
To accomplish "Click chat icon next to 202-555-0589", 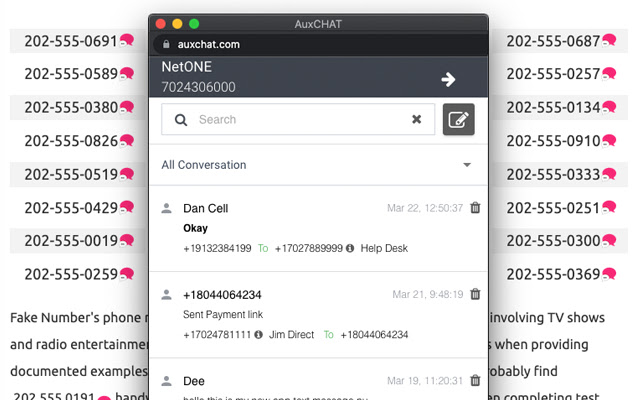I will 127,73.
